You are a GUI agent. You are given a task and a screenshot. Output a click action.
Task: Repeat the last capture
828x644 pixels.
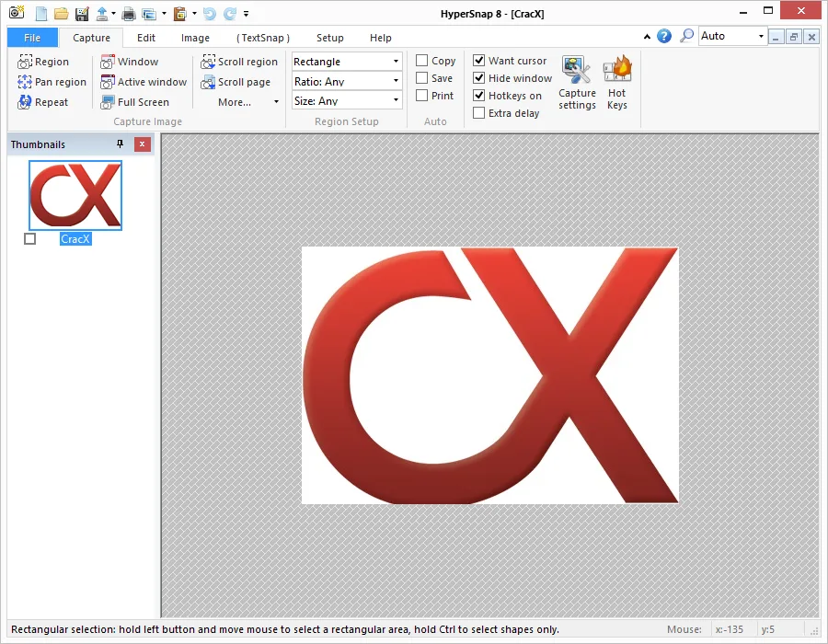click(42, 102)
